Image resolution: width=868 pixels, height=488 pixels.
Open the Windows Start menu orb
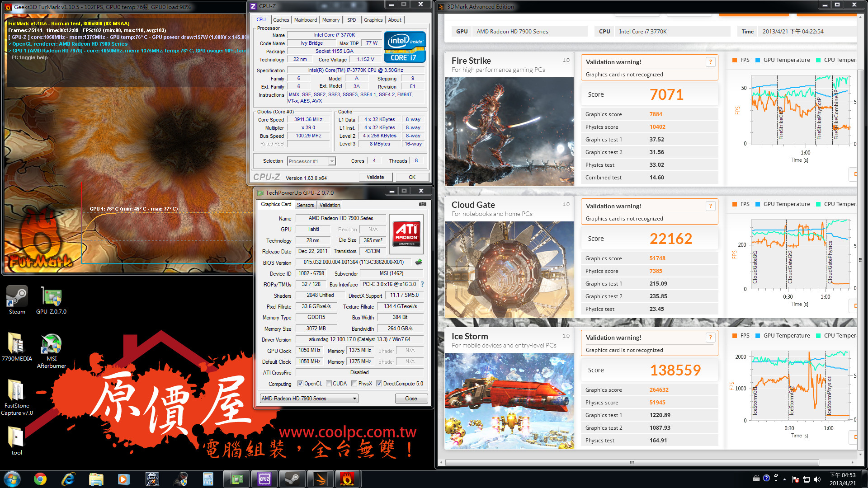click(12, 479)
